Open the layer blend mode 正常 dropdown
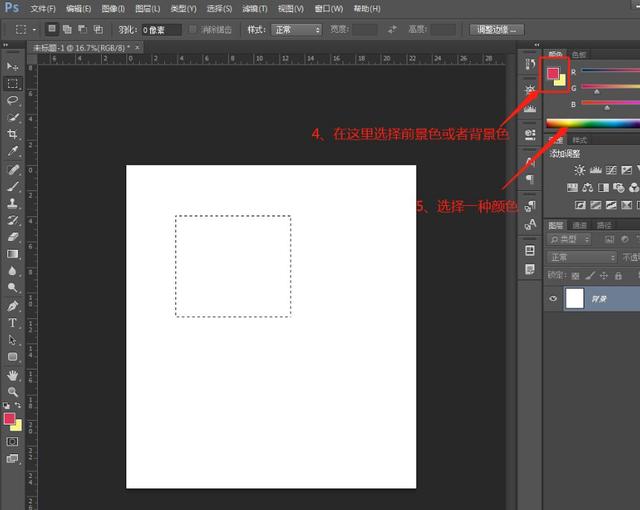 pyautogui.click(x=581, y=257)
